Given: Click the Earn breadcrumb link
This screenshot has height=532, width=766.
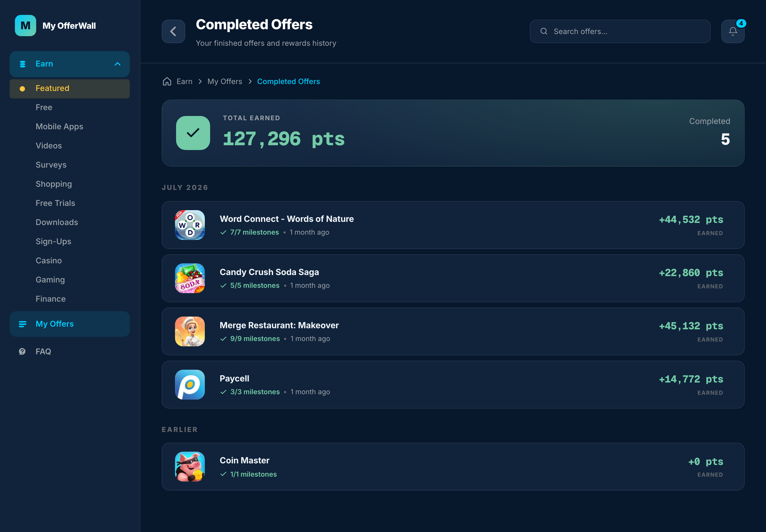Looking at the screenshot, I should coord(184,81).
